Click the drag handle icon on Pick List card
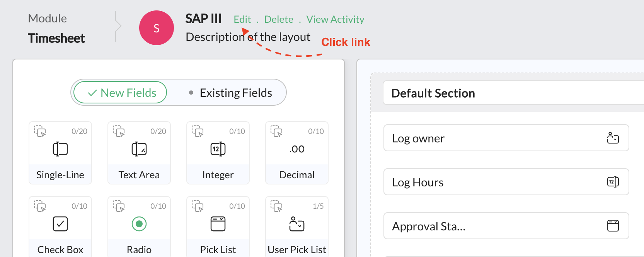The height and width of the screenshot is (257, 644). [198, 206]
